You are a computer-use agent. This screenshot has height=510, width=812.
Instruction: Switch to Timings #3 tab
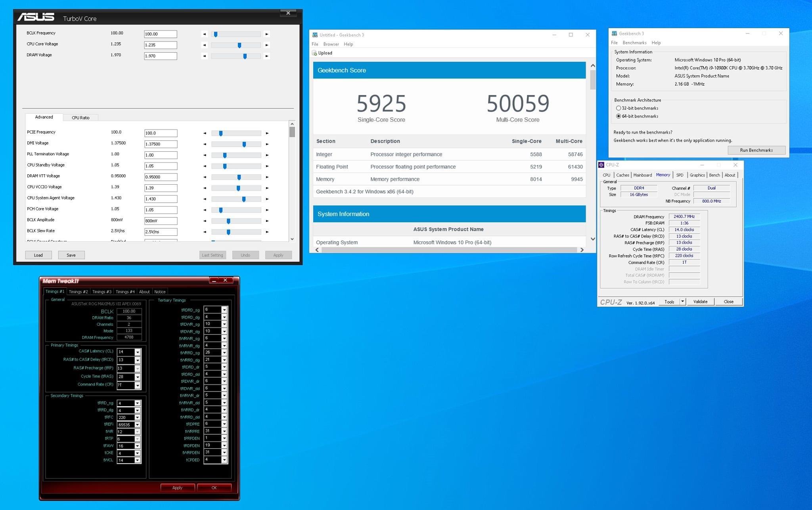pyautogui.click(x=102, y=292)
